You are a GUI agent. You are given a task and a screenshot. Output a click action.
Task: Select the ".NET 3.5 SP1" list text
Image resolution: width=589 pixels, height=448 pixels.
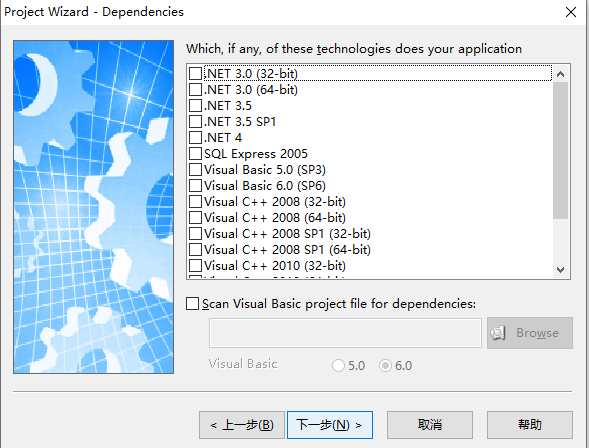240,122
